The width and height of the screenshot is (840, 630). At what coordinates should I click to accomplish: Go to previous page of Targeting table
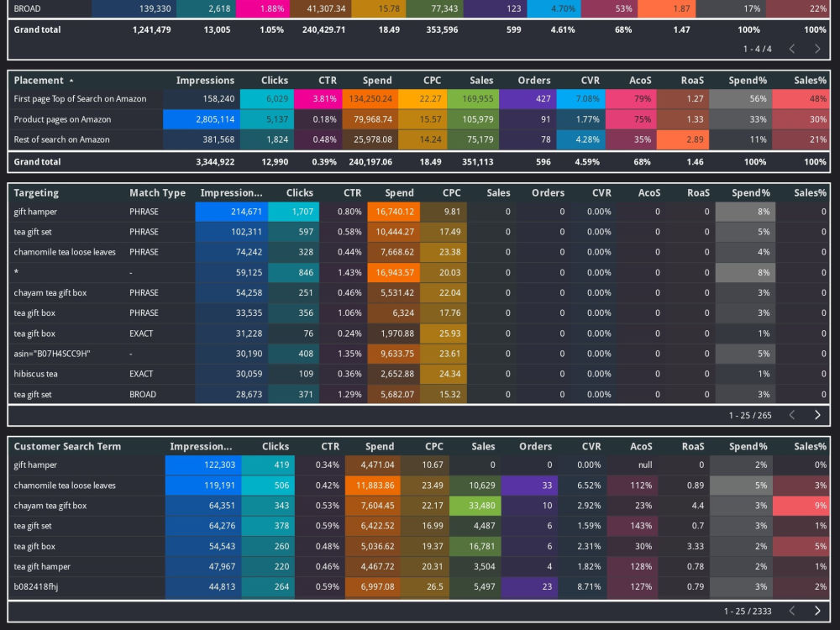792,415
